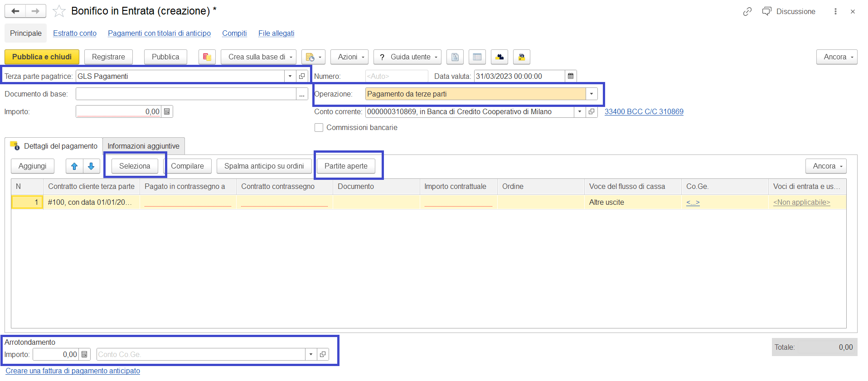This screenshot has height=381, width=868.
Task: Add this form to favorites with the star
Action: [x=59, y=11]
